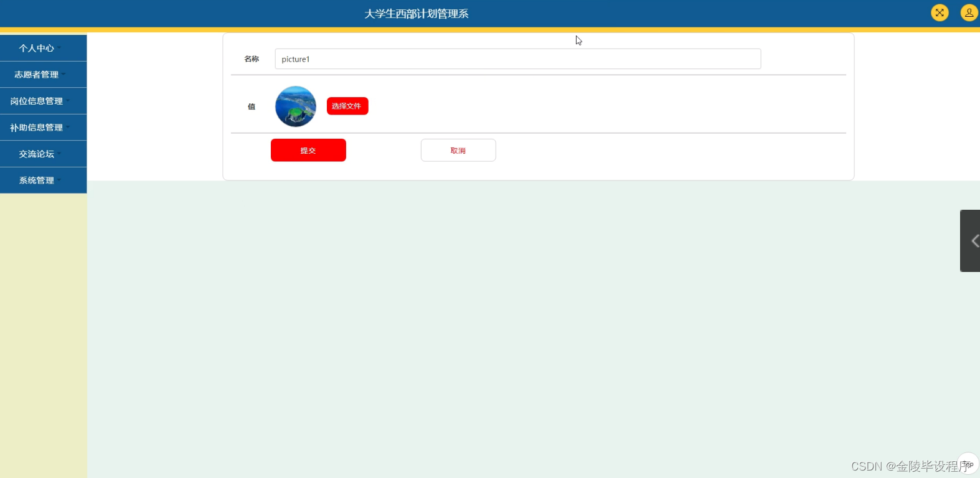980x478 pixels.
Task: Click the 选择文件 upload button
Action: [347, 106]
